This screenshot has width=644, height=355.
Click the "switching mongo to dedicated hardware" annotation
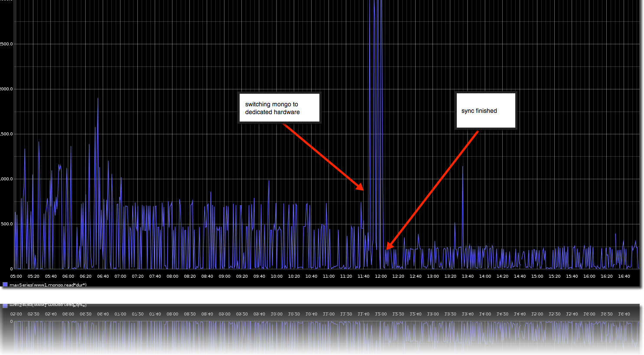click(280, 108)
